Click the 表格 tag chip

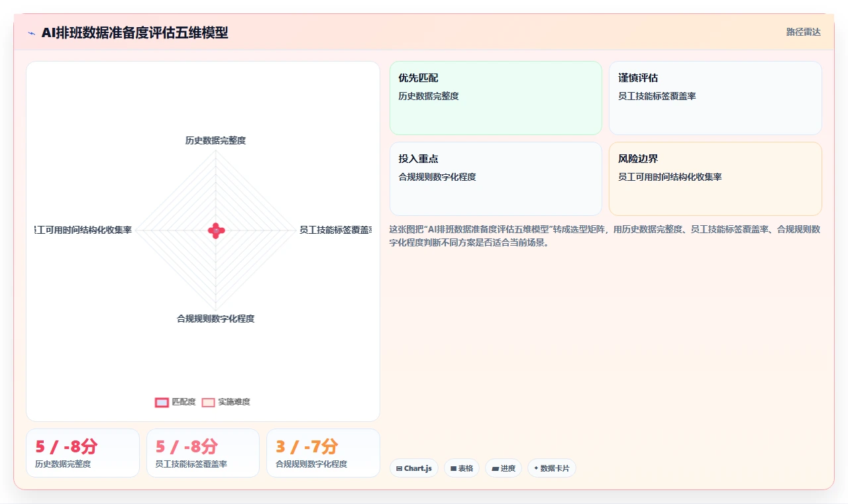pyautogui.click(x=462, y=468)
